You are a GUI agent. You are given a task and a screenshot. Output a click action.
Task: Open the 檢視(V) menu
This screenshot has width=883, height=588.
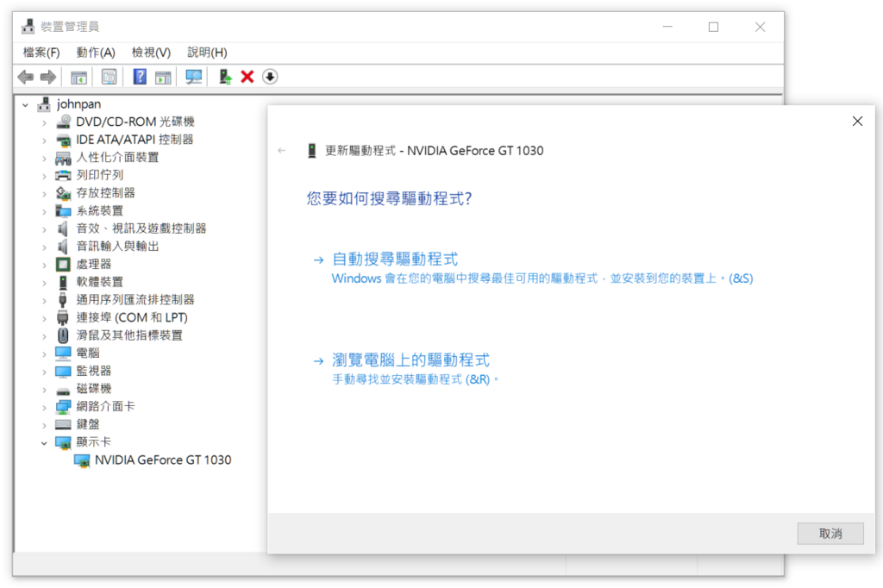coord(151,53)
